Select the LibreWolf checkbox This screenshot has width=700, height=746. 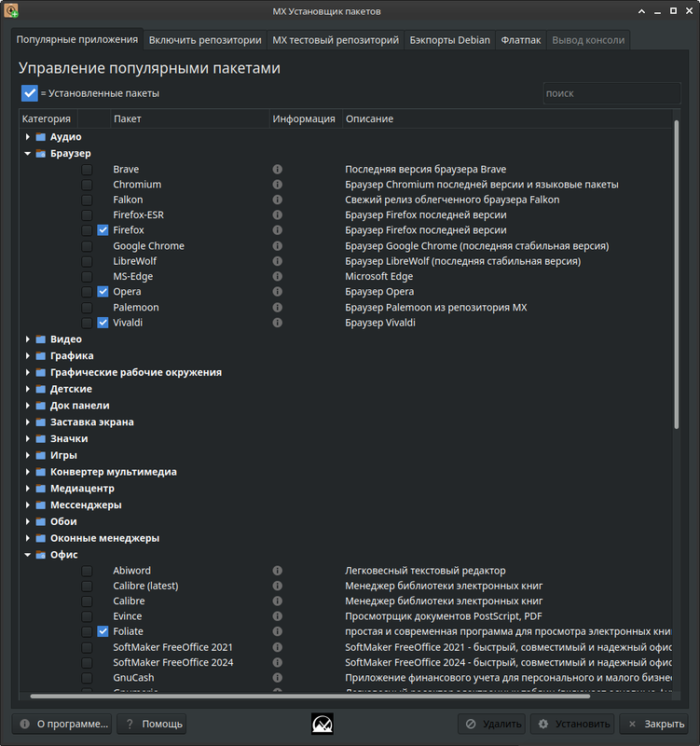click(87, 261)
